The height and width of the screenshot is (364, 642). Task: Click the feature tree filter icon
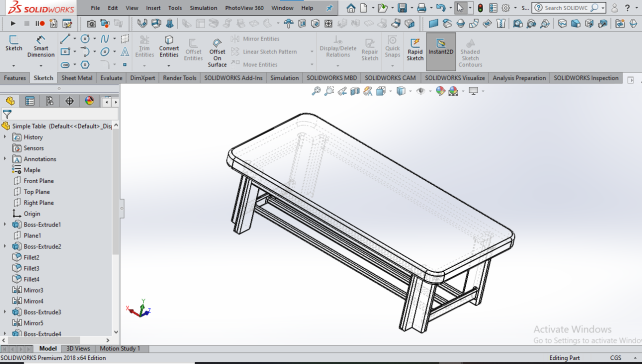click(7, 114)
